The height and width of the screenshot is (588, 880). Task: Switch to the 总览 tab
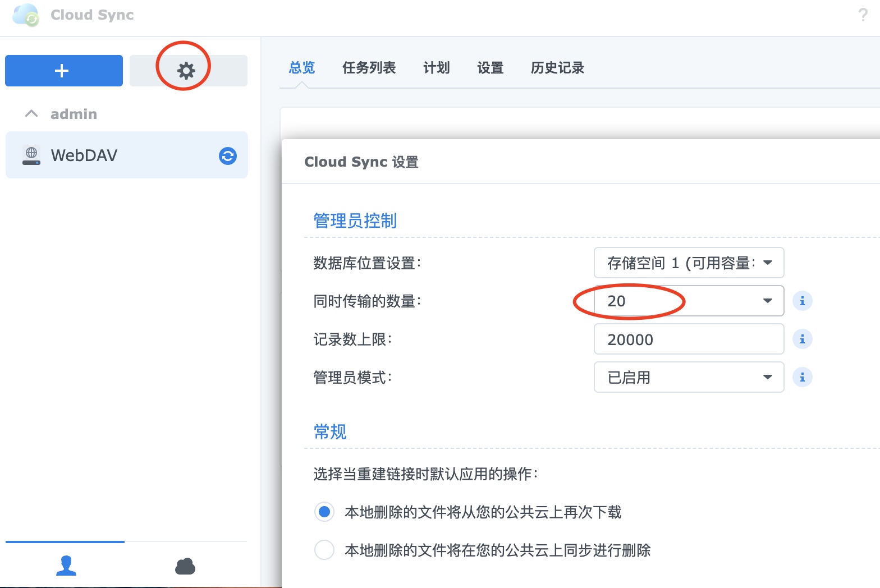coord(302,68)
